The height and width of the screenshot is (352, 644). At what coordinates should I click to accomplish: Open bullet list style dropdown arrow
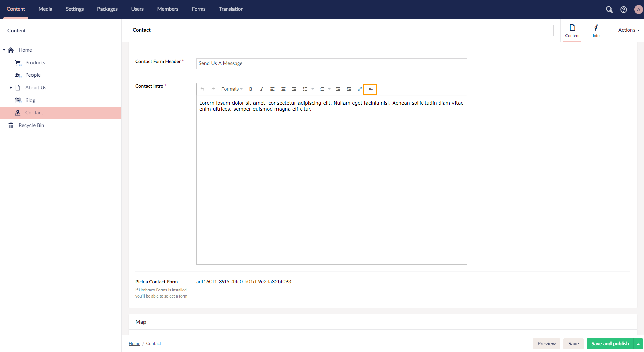click(313, 89)
